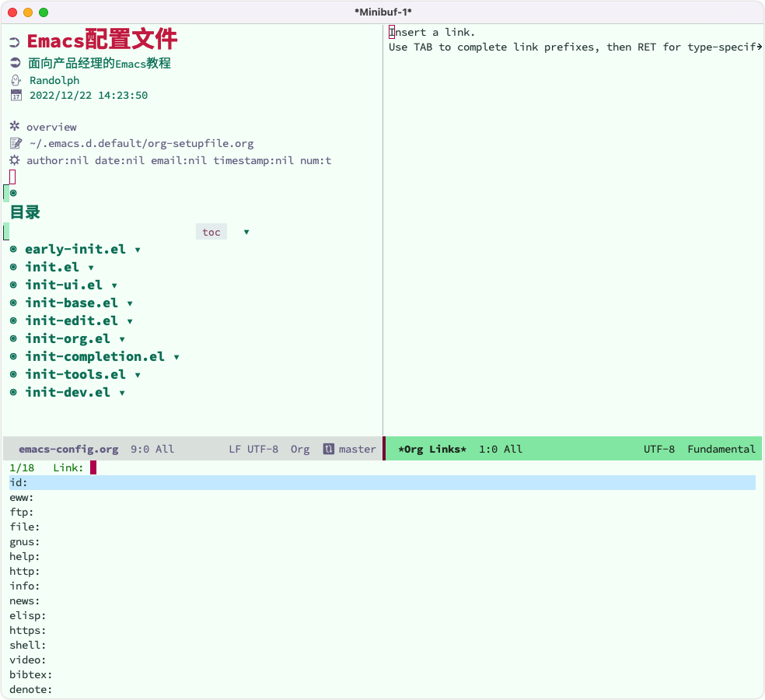The width and height of the screenshot is (765, 700).
Task: Click the Insert a link. help text
Action: pyautogui.click(x=431, y=32)
